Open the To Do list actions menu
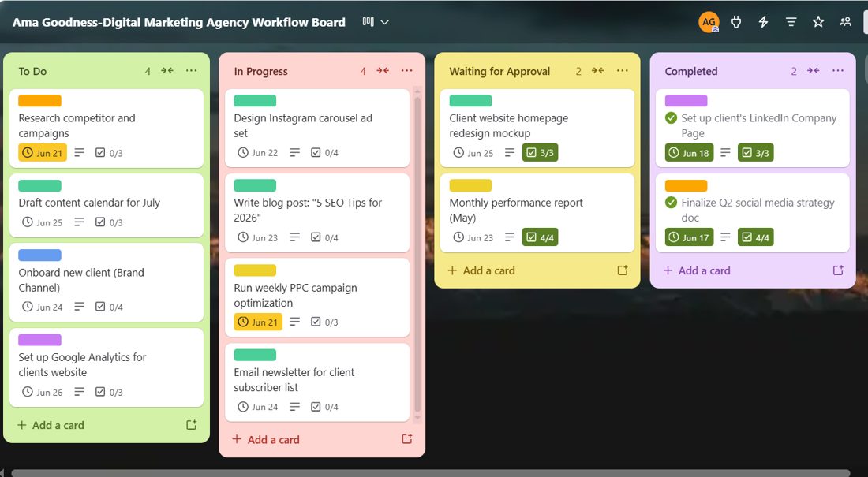Image resolution: width=868 pixels, height=477 pixels. tap(192, 71)
